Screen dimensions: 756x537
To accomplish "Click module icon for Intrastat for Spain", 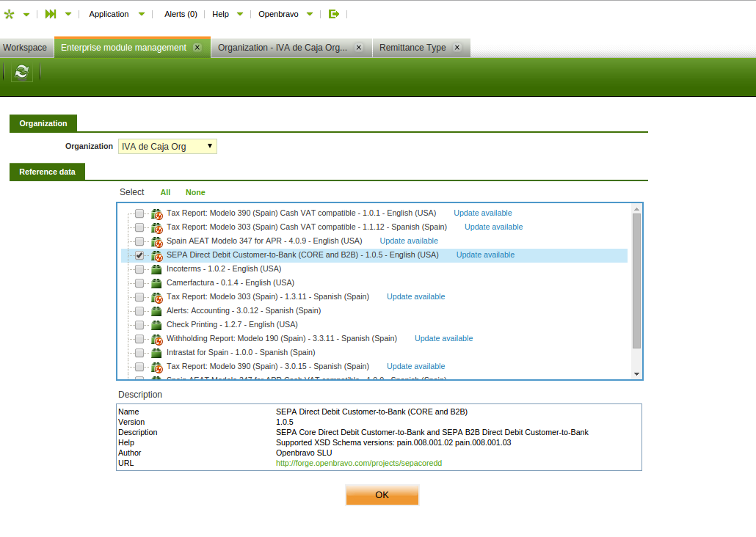I will 156,353.
